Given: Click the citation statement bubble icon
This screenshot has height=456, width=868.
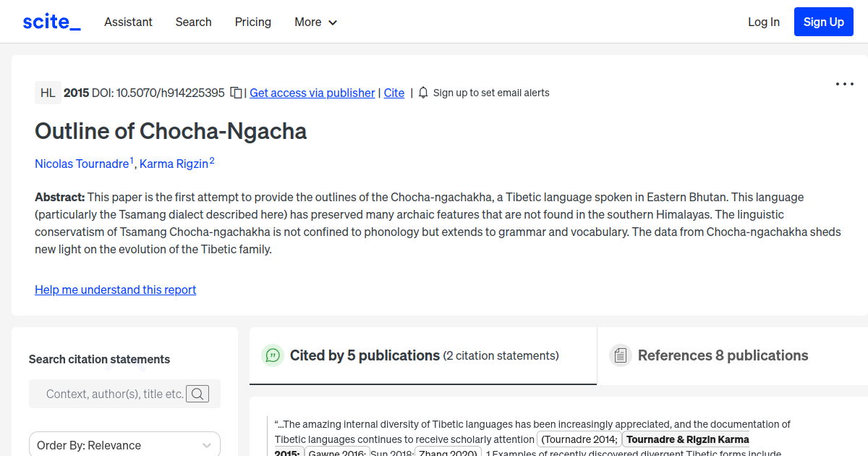Looking at the screenshot, I should click(x=273, y=355).
